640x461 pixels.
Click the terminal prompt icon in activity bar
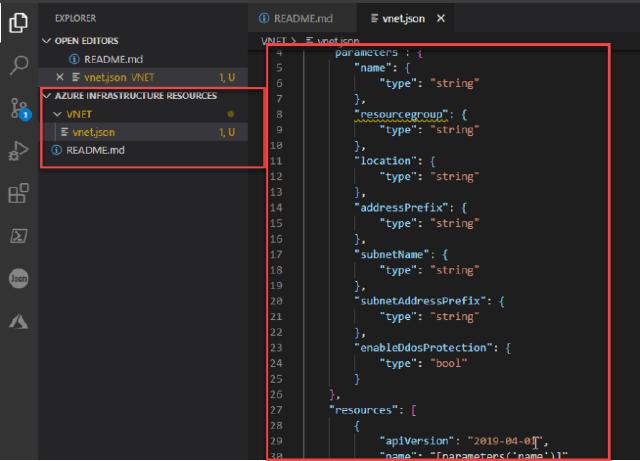[18, 236]
